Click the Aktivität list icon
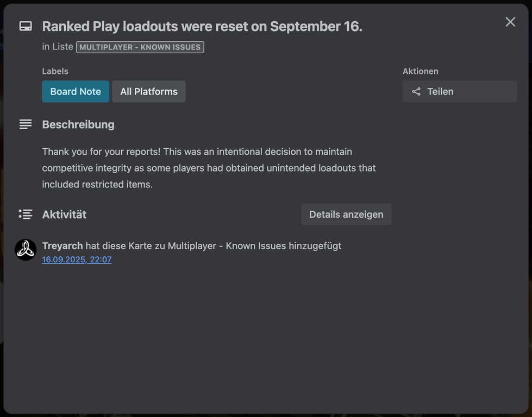The width and height of the screenshot is (532, 417). 26,214
